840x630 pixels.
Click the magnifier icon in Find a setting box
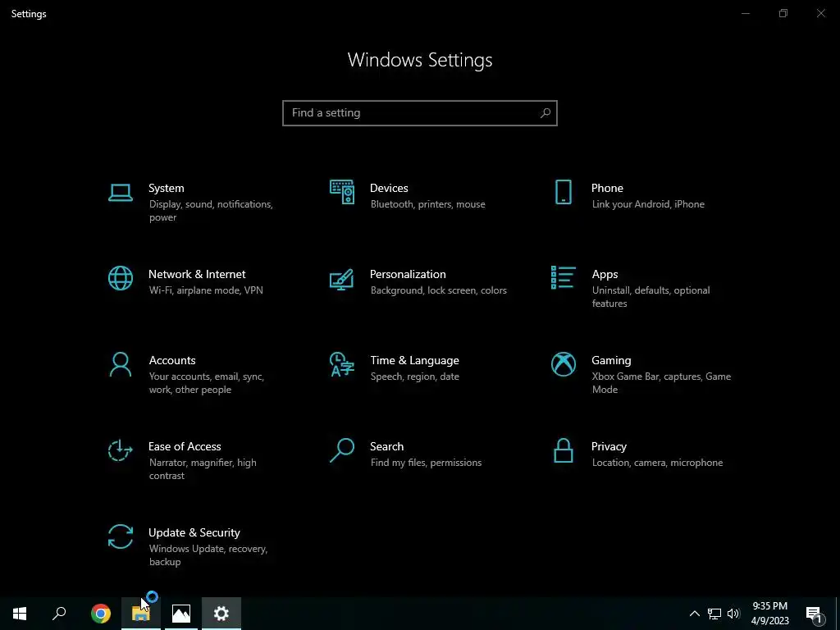pos(546,113)
